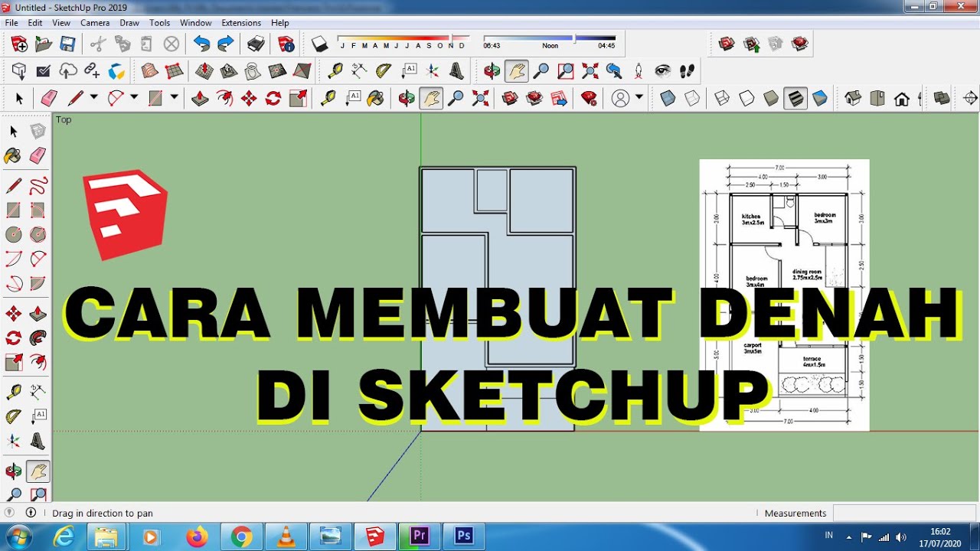The width and height of the screenshot is (980, 551).
Task: Expand the Sign In dropdown arrow
Action: pos(639,97)
